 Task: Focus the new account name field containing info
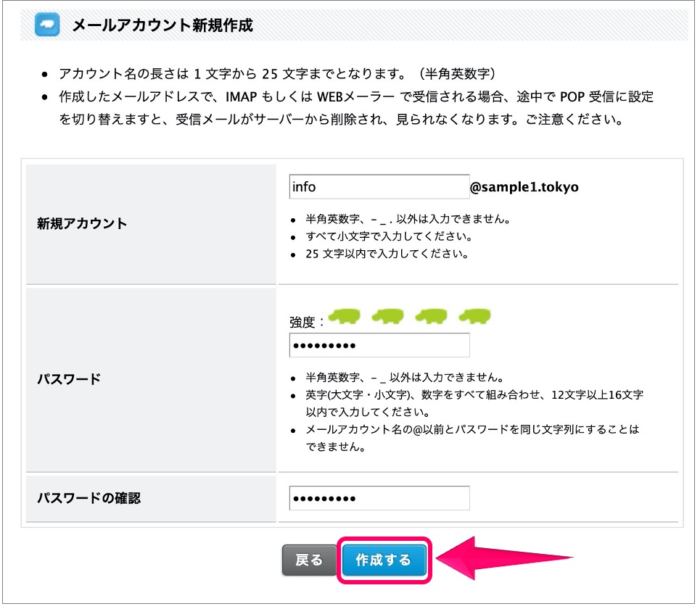[x=379, y=186]
